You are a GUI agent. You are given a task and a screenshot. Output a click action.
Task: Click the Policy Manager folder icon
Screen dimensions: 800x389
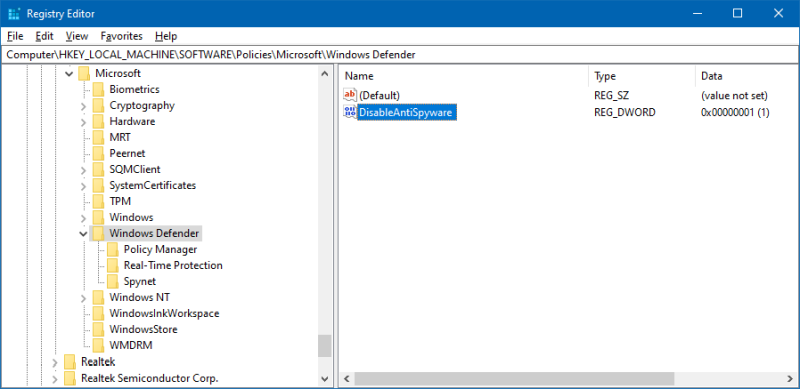coord(113,250)
